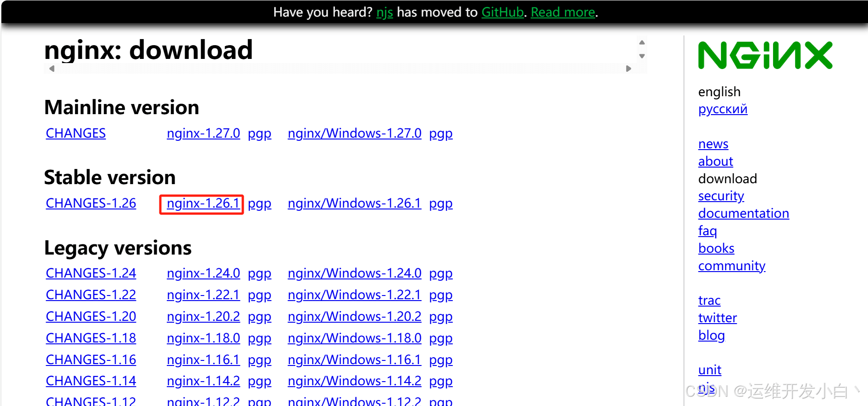Open the njs link in banner

click(385, 12)
